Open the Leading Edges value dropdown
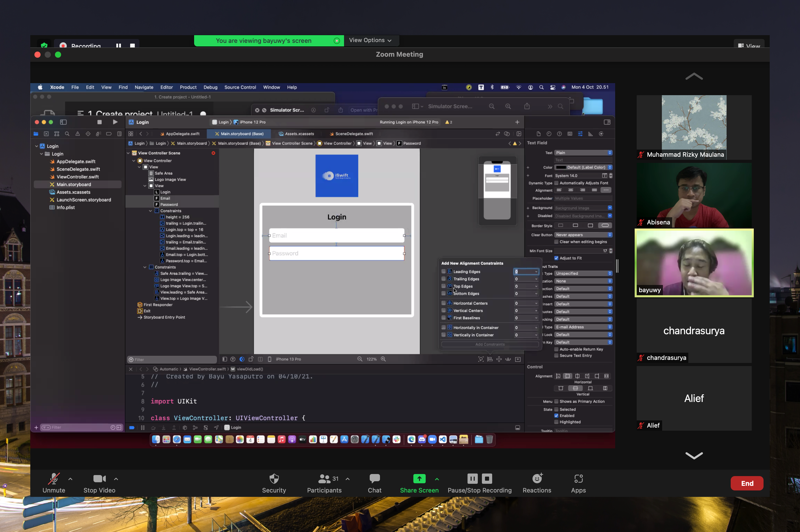This screenshot has width=800, height=532. (x=536, y=271)
